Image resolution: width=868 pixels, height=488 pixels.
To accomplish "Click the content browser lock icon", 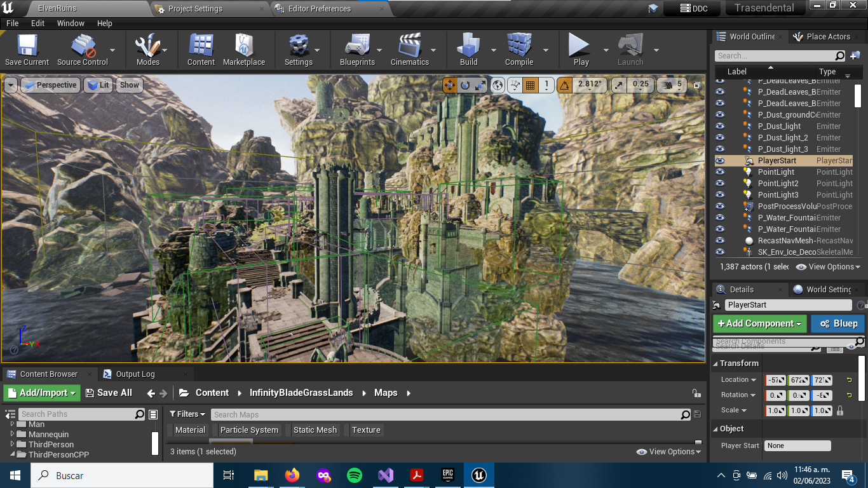I will click(696, 393).
